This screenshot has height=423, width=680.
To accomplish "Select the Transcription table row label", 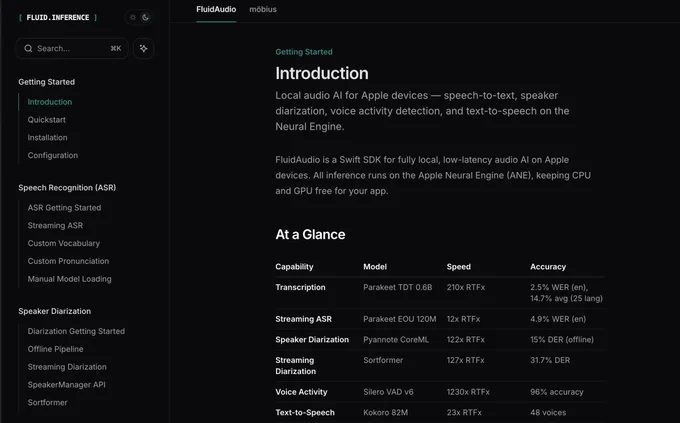I will (x=301, y=287).
